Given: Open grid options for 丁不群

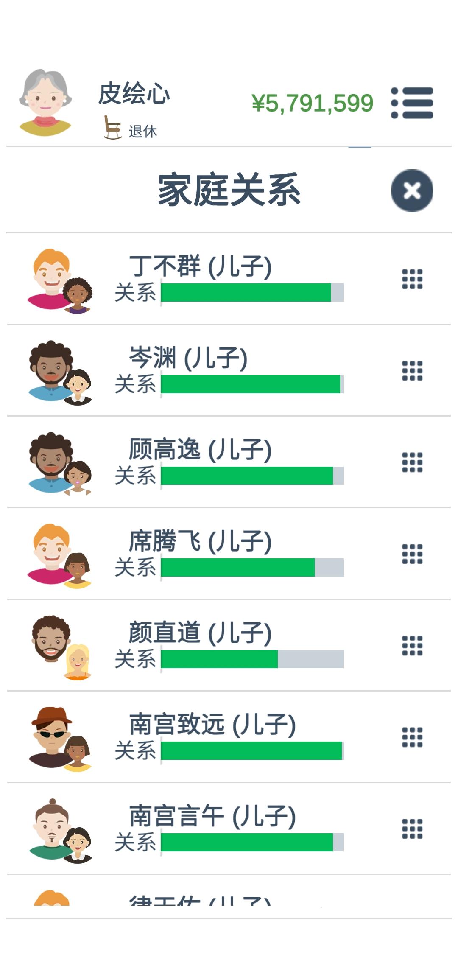Looking at the screenshot, I should [412, 279].
